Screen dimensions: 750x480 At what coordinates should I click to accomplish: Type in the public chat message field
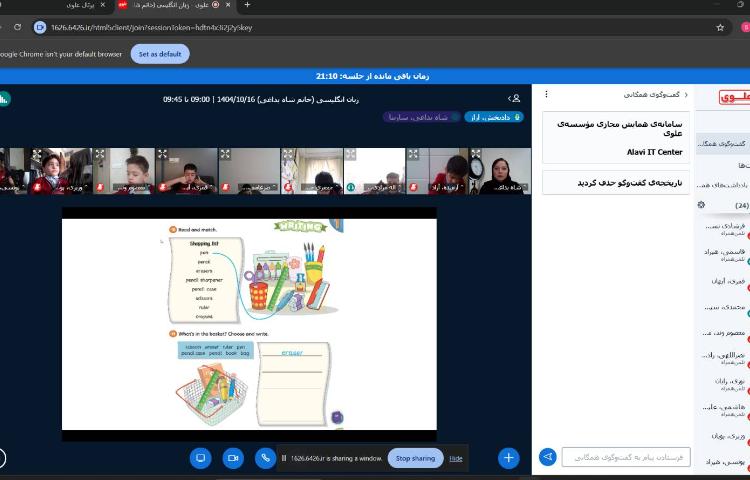coord(626,457)
